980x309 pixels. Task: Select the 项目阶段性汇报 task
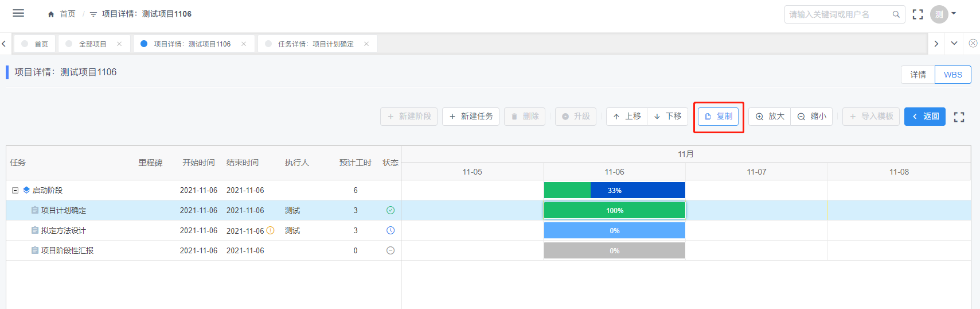click(67, 250)
